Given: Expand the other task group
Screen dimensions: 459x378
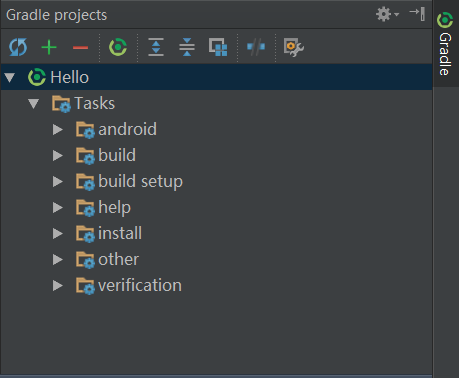Looking at the screenshot, I should (x=58, y=259).
